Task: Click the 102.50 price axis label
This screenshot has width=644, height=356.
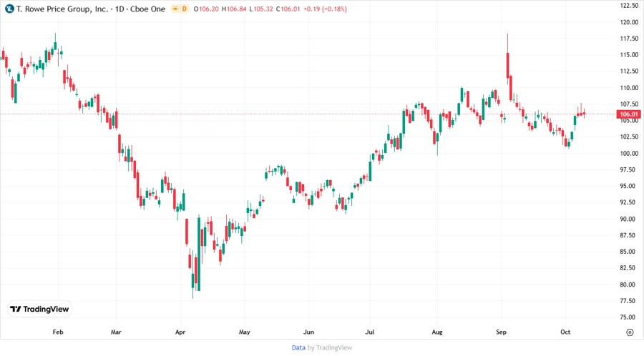Action: (629, 137)
